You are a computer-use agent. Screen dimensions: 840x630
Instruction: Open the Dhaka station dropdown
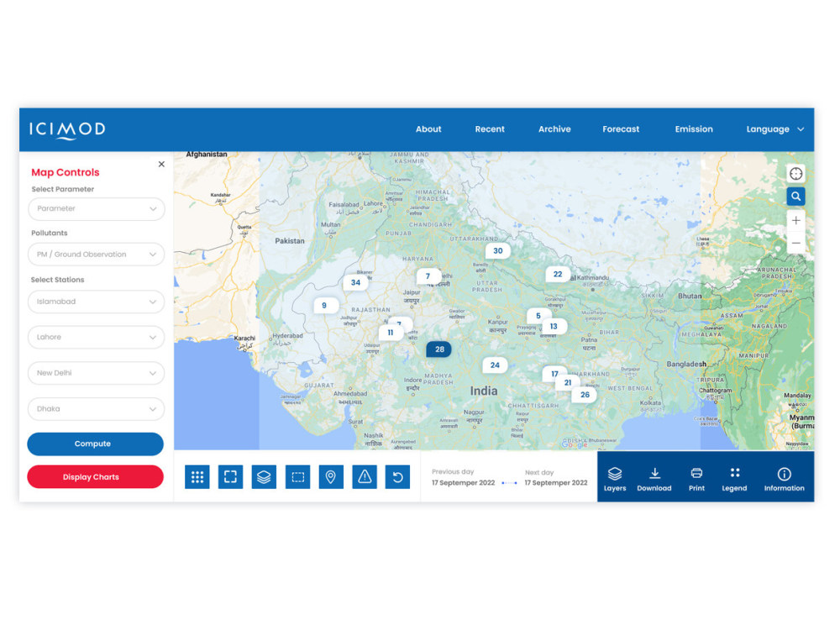97,409
